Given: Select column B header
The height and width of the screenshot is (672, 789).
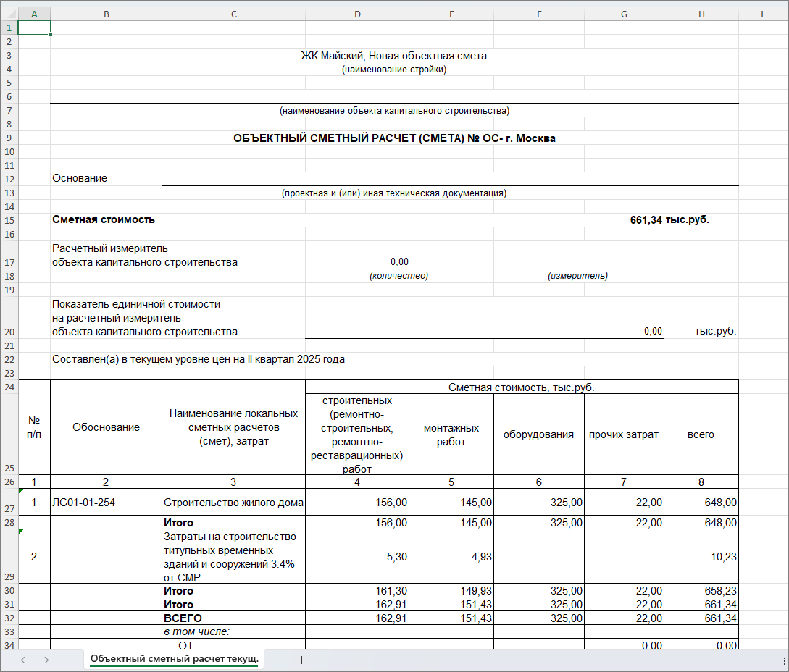Looking at the screenshot, I should (106, 14).
